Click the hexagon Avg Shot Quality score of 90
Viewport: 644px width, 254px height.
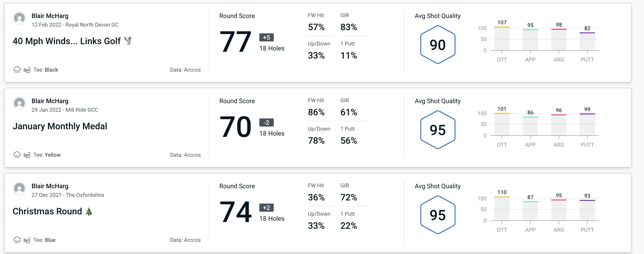click(437, 44)
